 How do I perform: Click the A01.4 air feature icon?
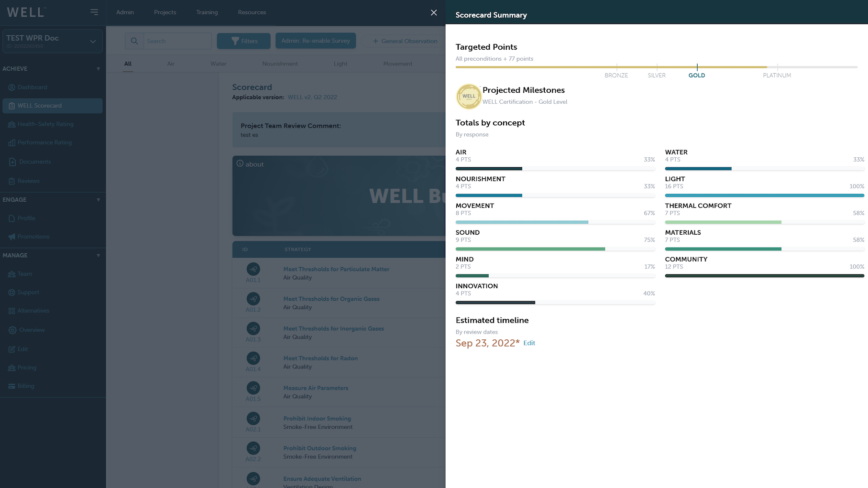coord(253,358)
